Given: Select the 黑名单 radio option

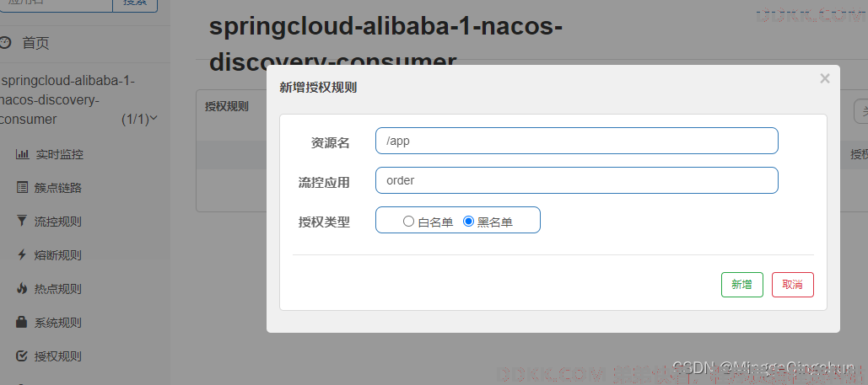Looking at the screenshot, I should pos(468,222).
